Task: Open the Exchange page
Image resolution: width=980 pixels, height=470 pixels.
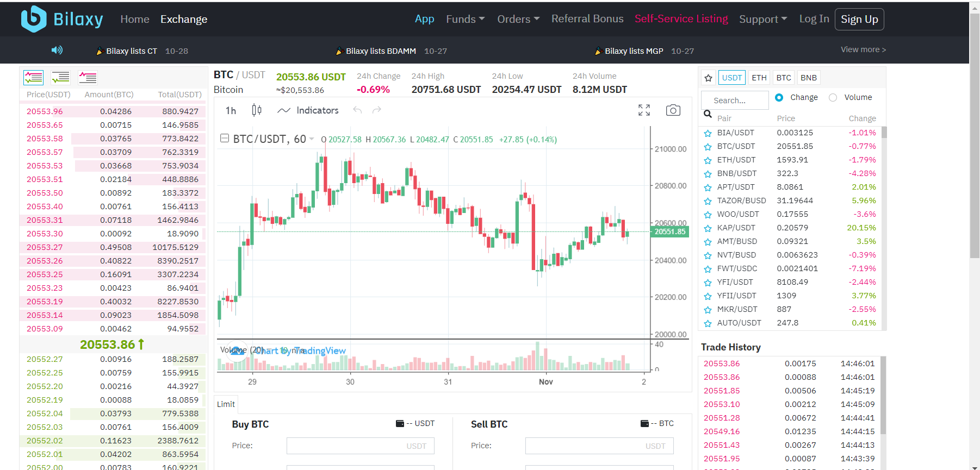Action: coord(184,19)
